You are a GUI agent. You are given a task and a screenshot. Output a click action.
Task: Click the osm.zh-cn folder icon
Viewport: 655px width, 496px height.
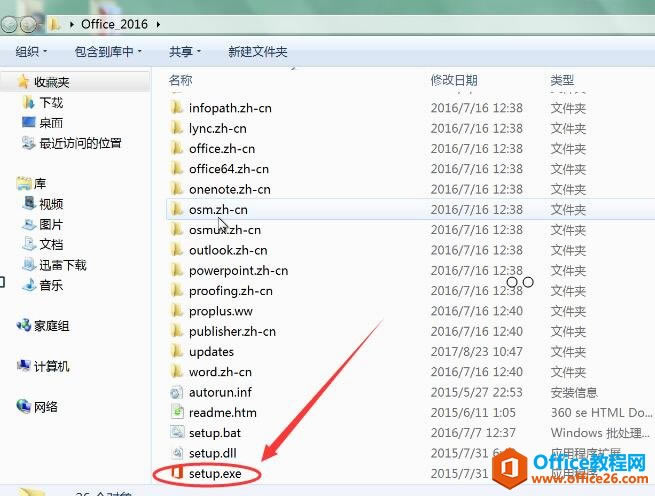[177, 209]
